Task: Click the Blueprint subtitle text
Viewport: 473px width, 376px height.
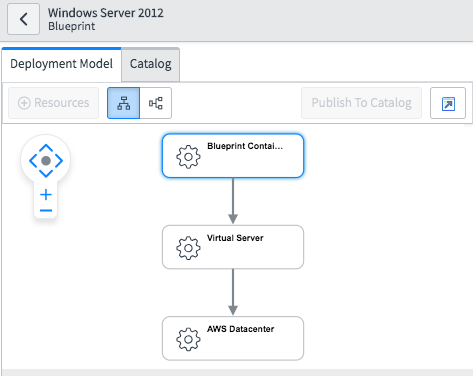Action: click(x=72, y=26)
